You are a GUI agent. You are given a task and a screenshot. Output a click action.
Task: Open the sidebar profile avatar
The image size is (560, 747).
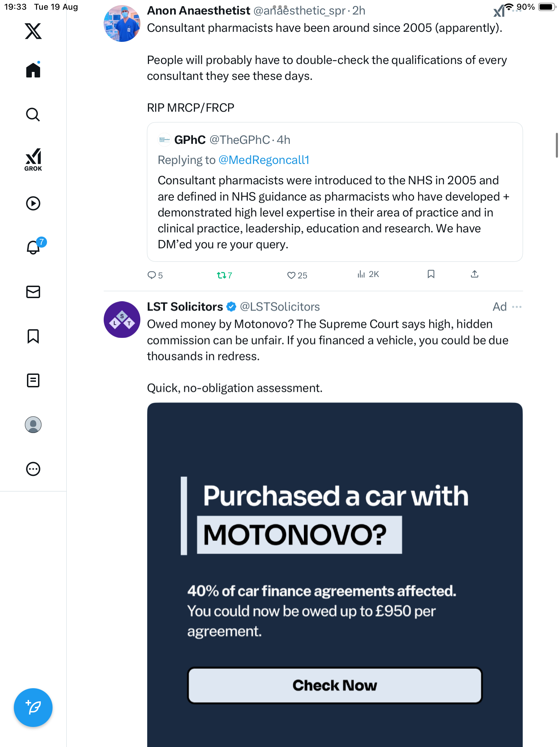coord(33,425)
